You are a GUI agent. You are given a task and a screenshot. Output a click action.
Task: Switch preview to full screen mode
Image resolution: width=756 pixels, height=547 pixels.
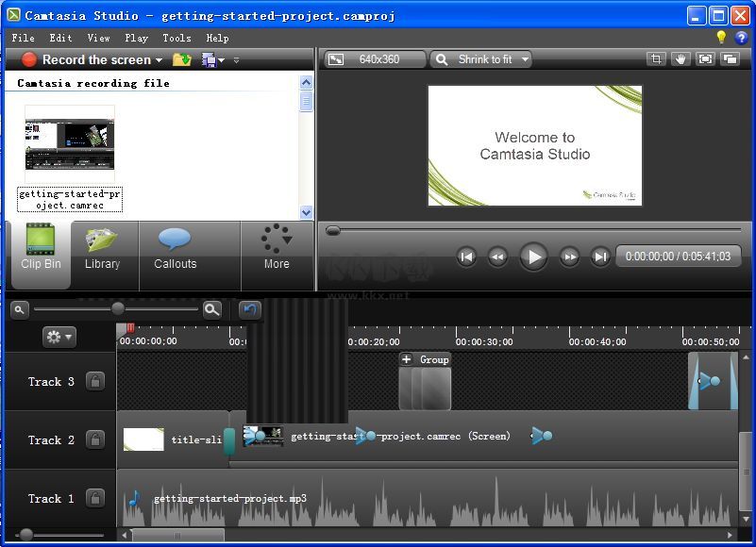click(x=705, y=59)
